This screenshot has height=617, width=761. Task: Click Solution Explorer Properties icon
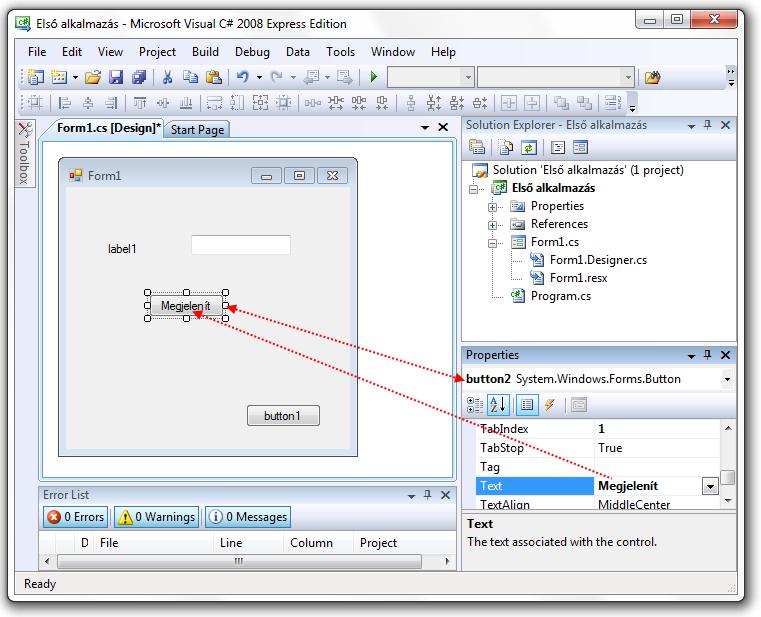coord(477,147)
